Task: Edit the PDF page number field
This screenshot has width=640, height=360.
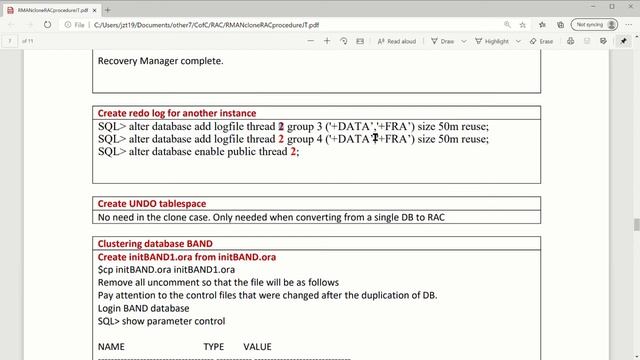Action: pyautogui.click(x=10, y=41)
